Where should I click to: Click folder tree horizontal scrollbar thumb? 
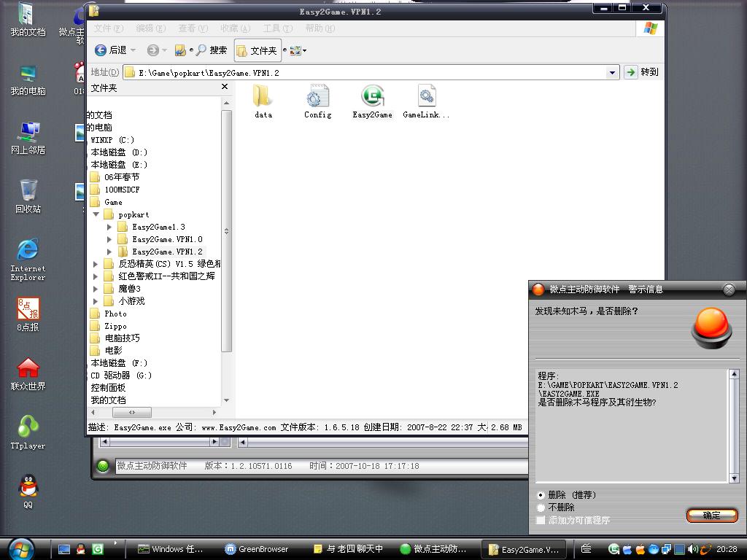coord(131,413)
